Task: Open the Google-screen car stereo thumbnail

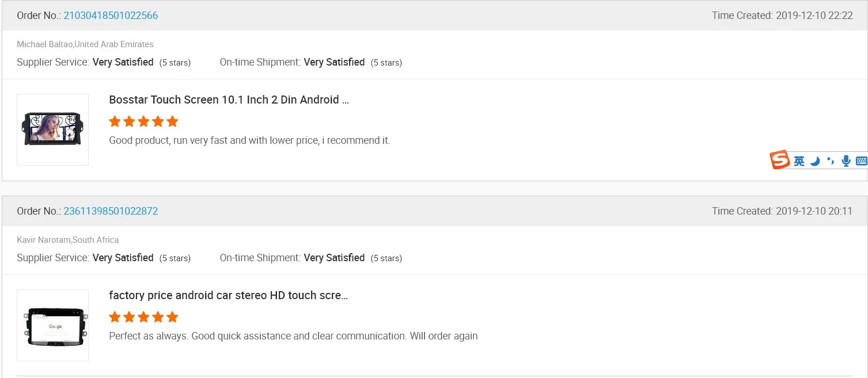Action: [x=52, y=325]
